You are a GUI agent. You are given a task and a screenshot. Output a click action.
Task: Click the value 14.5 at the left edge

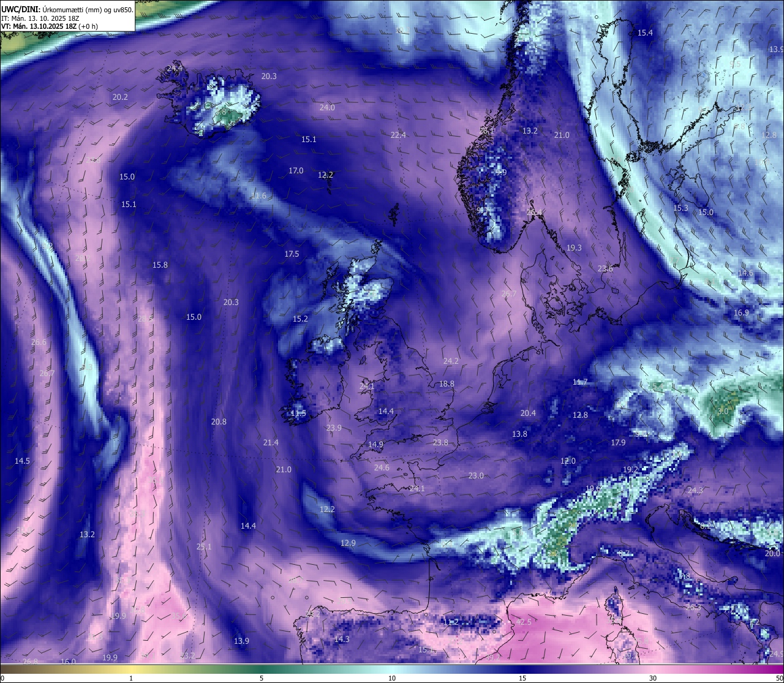click(22, 461)
